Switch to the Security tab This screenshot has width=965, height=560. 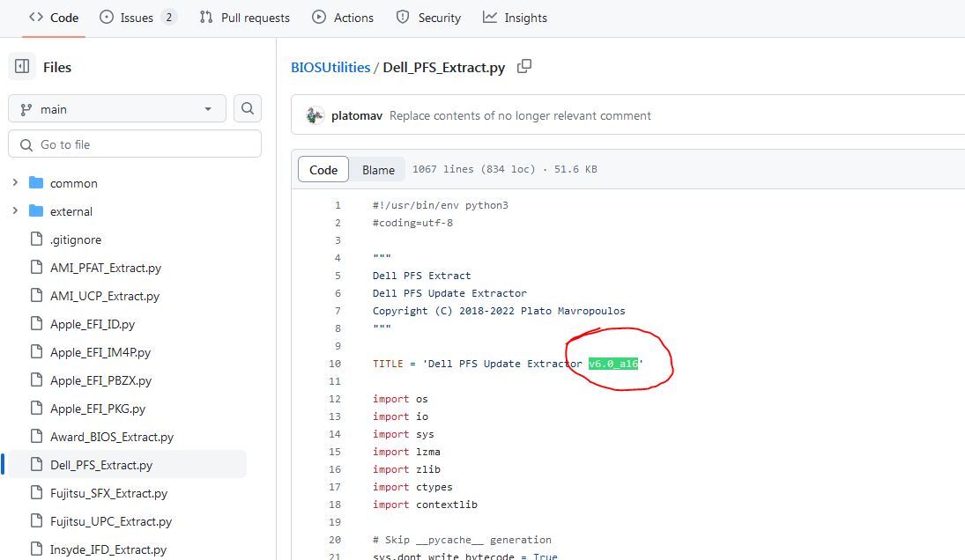tap(428, 18)
